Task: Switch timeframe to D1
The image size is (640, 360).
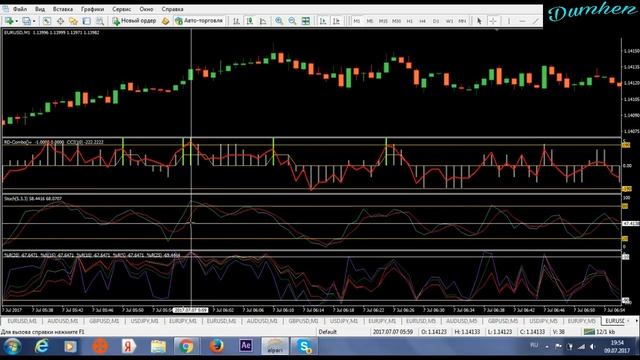Action: [x=436, y=21]
